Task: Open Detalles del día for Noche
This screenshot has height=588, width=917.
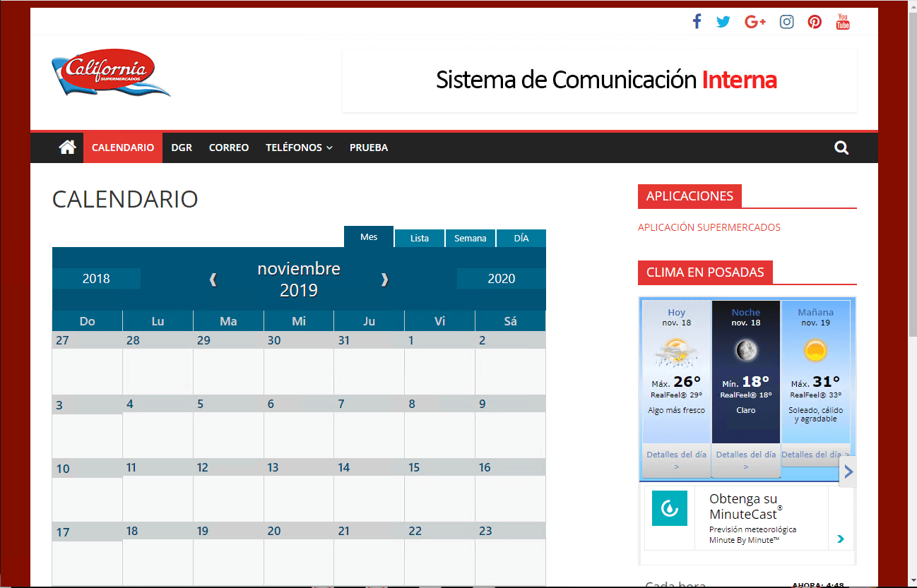Action: pyautogui.click(x=746, y=460)
